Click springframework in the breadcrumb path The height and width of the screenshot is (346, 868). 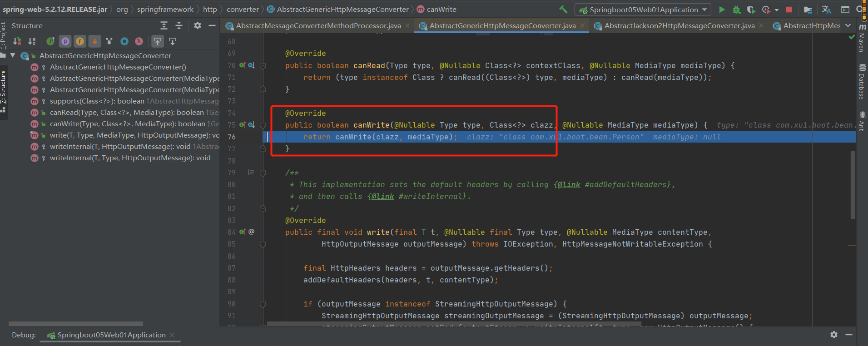(x=165, y=9)
